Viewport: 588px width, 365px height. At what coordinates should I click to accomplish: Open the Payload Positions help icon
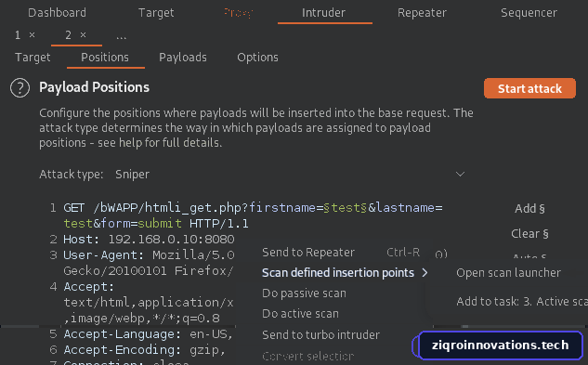tap(20, 88)
